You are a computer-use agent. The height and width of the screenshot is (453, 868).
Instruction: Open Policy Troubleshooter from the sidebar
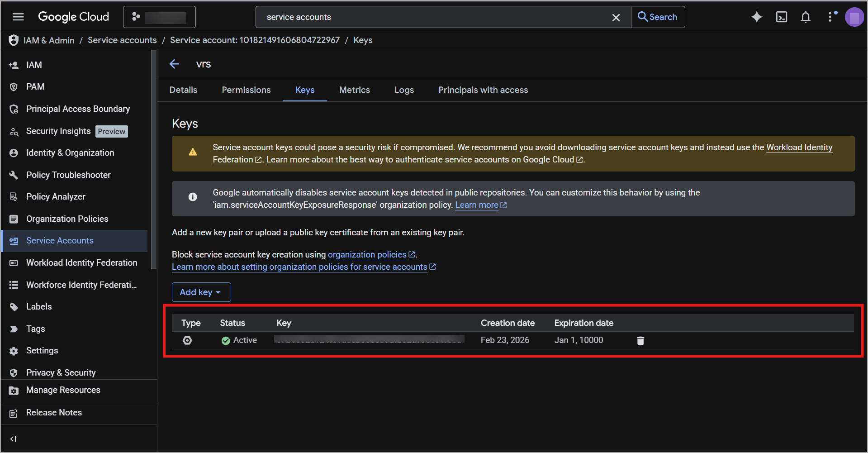point(68,175)
